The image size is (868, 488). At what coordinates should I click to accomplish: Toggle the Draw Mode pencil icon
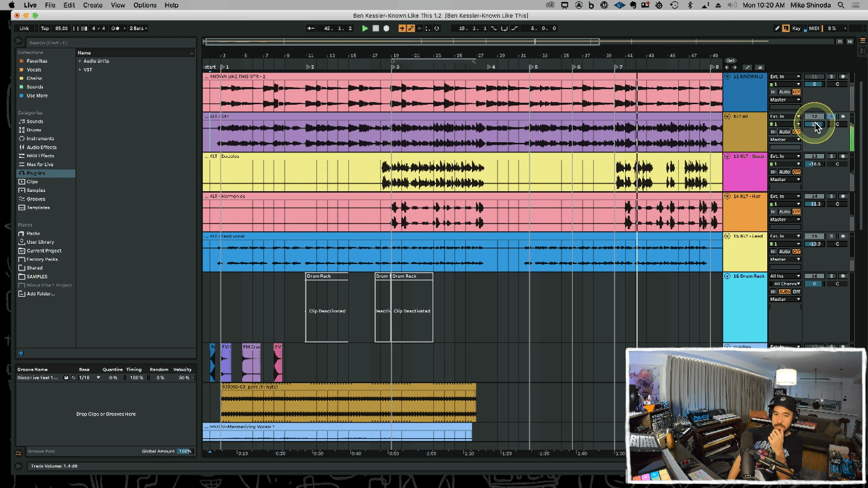(777, 28)
